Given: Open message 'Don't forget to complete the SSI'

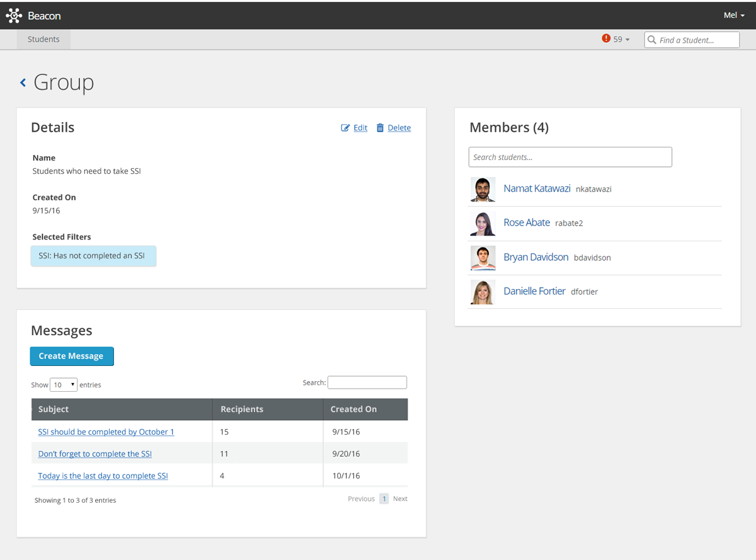Looking at the screenshot, I should (x=94, y=454).
